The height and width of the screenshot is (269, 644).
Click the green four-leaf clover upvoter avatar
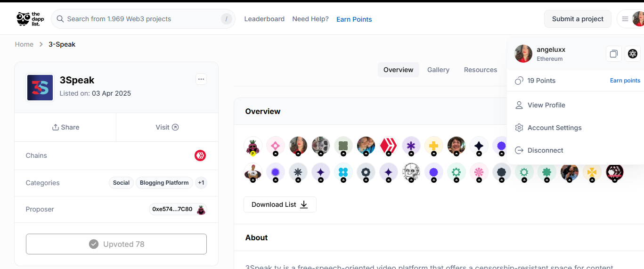[x=343, y=146]
